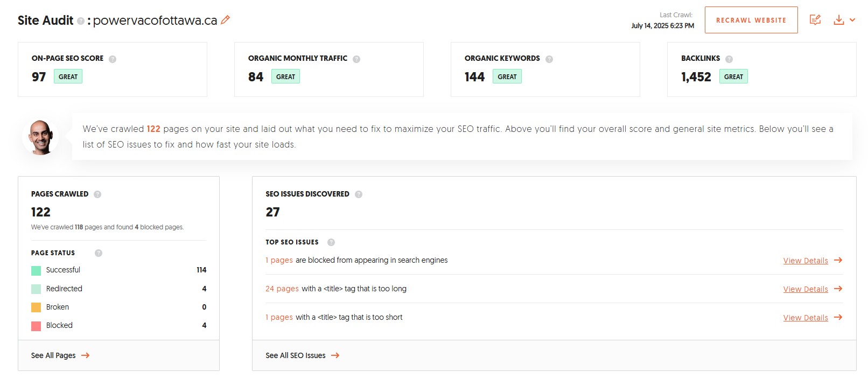This screenshot has width=868, height=378.
Task: Click arrow beside title too short View Details
Action: 838,317
